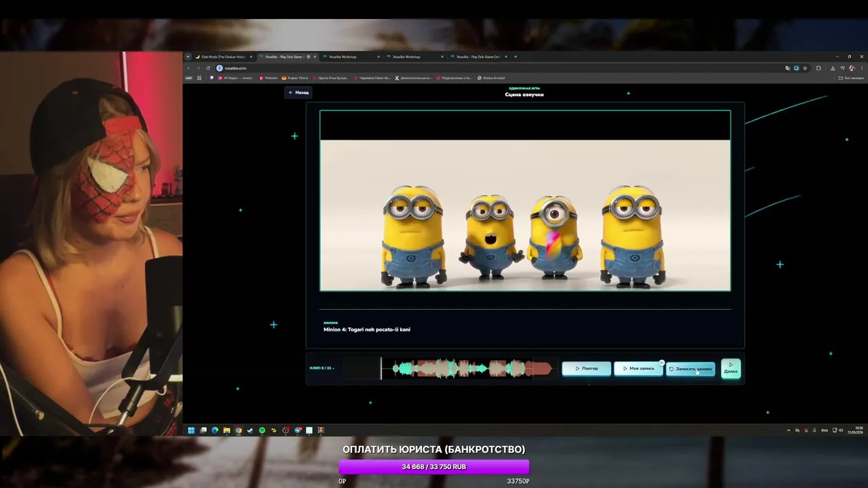The width and height of the screenshot is (868, 488).
Task: Click the audio waveform timeline
Action: pos(450,369)
